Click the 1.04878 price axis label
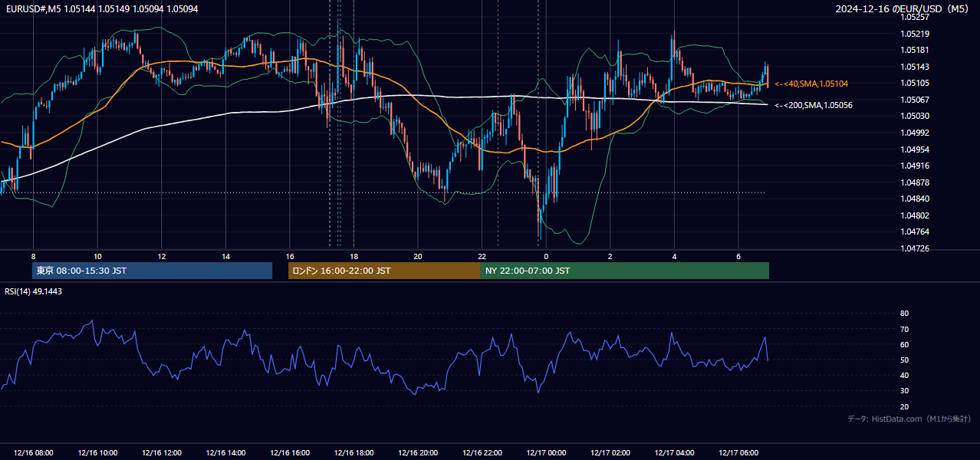This screenshot has width=980, height=460. pyautogui.click(x=915, y=182)
